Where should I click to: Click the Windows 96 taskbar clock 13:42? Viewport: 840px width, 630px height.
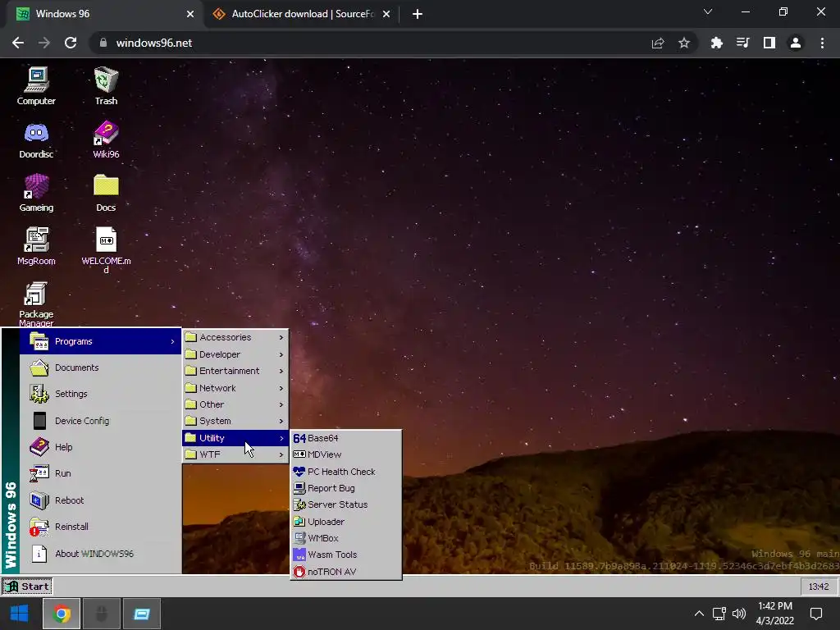point(819,587)
